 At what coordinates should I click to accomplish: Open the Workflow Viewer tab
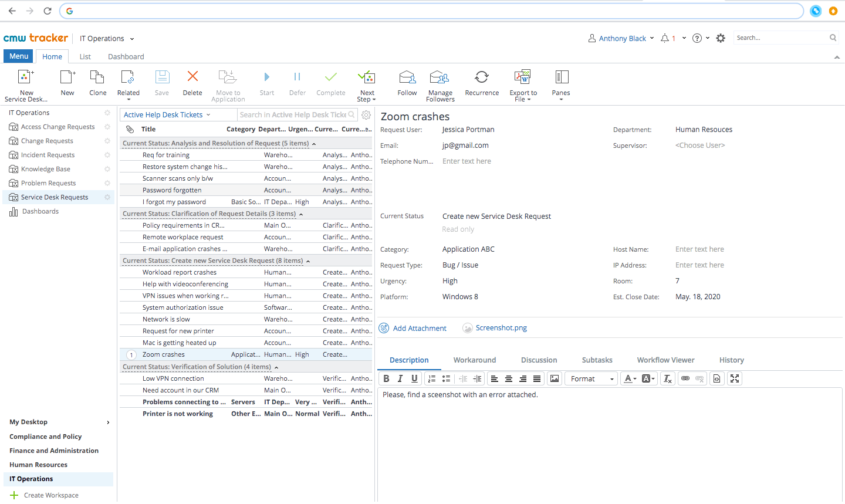[665, 360]
